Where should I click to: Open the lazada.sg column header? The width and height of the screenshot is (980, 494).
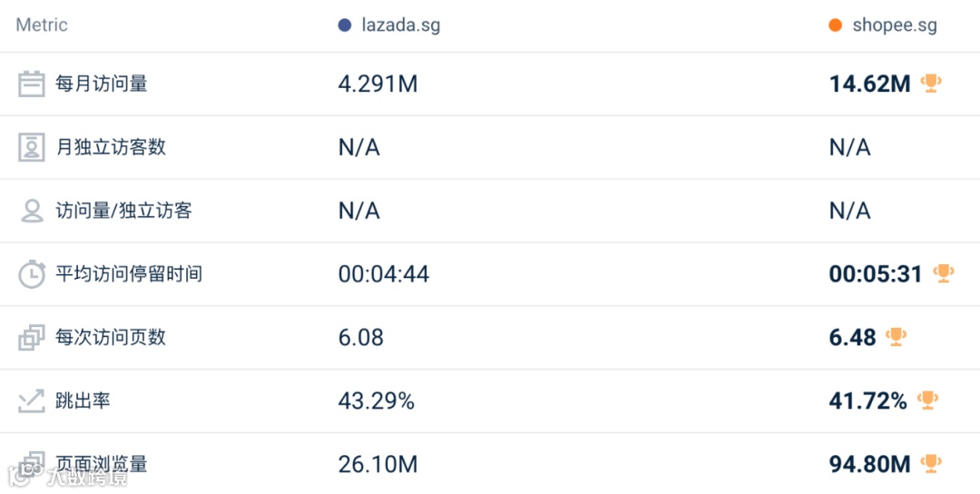tap(400, 25)
